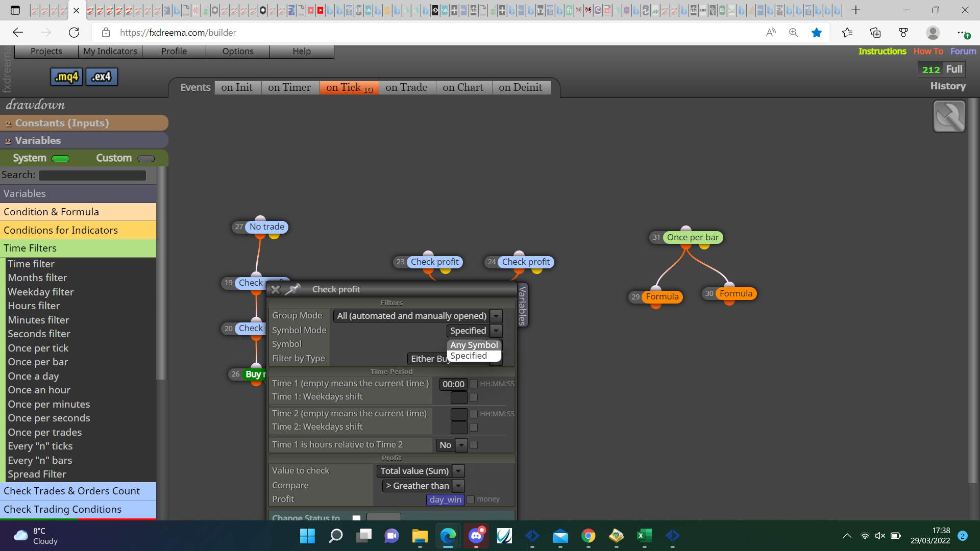This screenshot has height=551, width=980.
Task: Choose Any Symbol from the dropdown list
Action: point(474,345)
